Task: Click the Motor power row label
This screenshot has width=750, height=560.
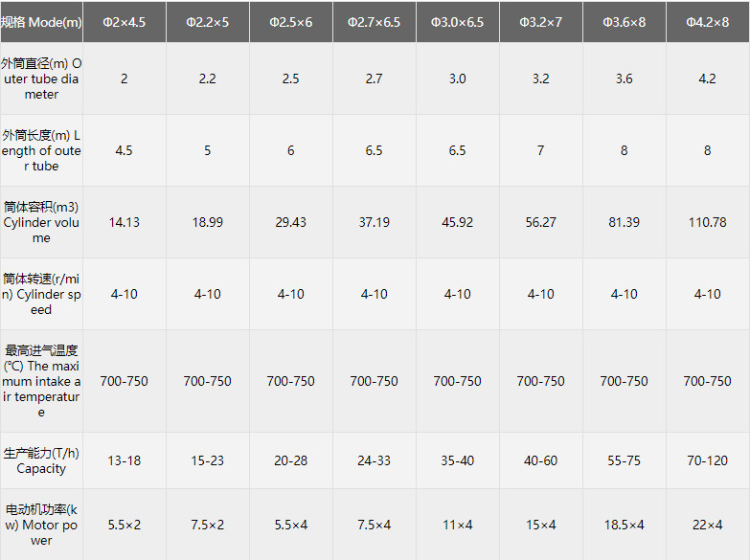Action: pos(42,525)
